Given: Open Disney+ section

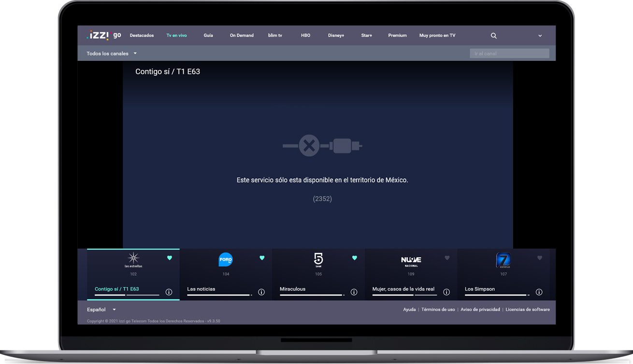Looking at the screenshot, I should tap(336, 35).
